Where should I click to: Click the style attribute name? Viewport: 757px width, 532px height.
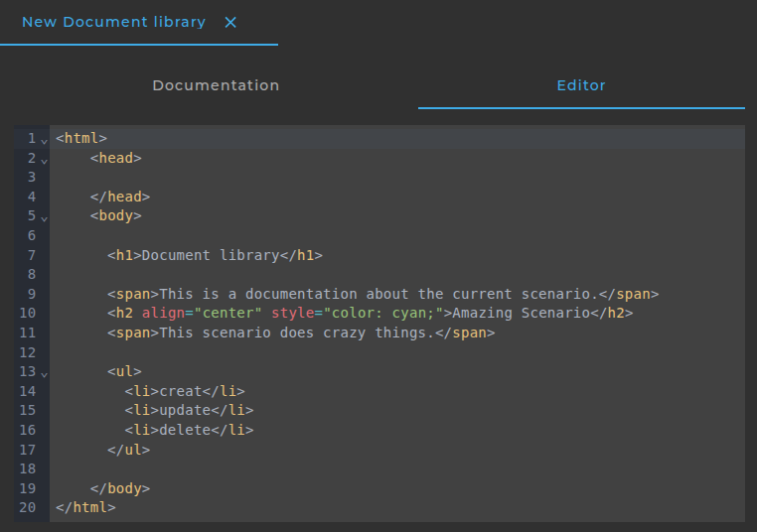pos(292,313)
